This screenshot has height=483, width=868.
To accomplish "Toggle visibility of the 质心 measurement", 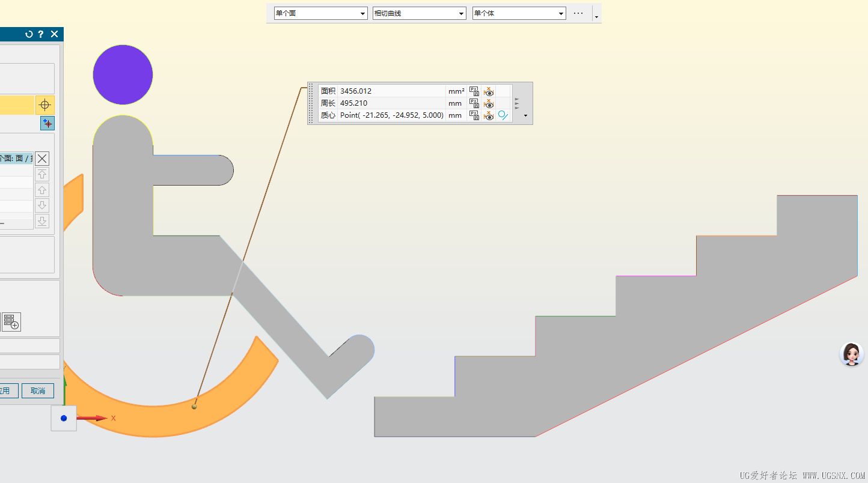I will tap(489, 115).
